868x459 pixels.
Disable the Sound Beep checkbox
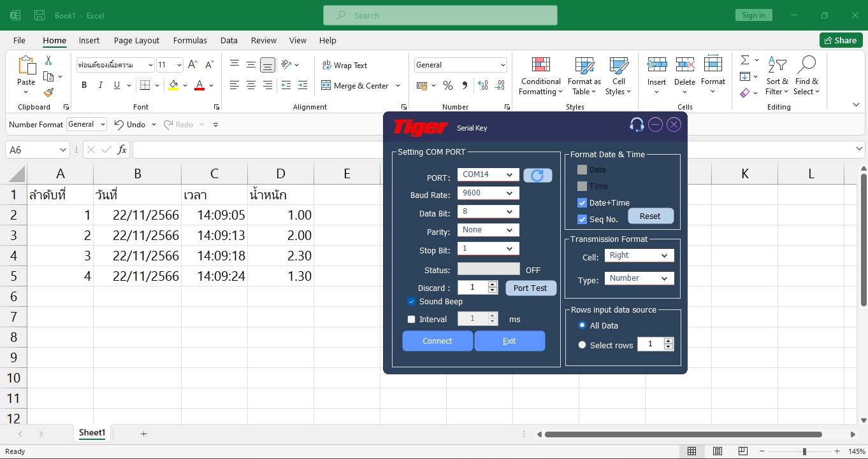pos(411,302)
